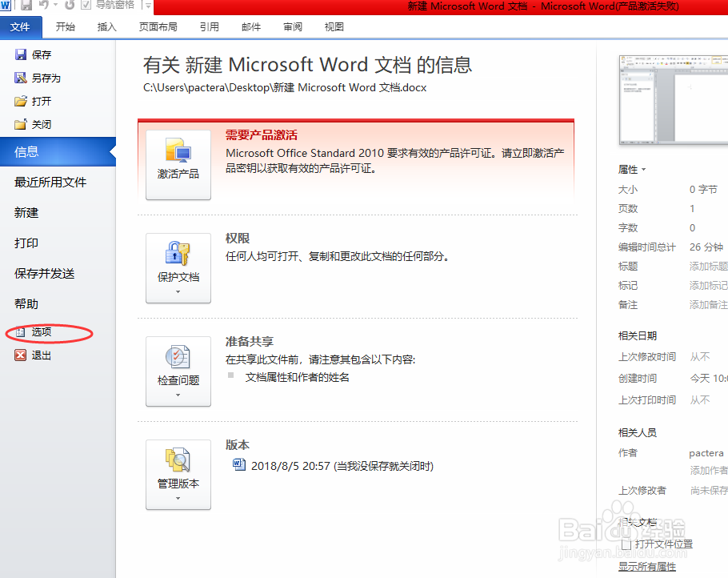Click the 添加作者 author field
Image resolution: width=728 pixels, height=578 pixels.
[709, 470]
